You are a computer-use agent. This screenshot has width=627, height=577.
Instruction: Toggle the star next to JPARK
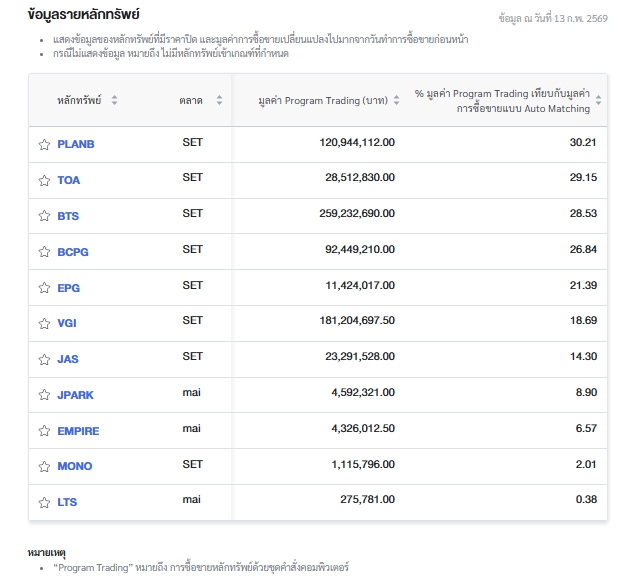[44, 395]
